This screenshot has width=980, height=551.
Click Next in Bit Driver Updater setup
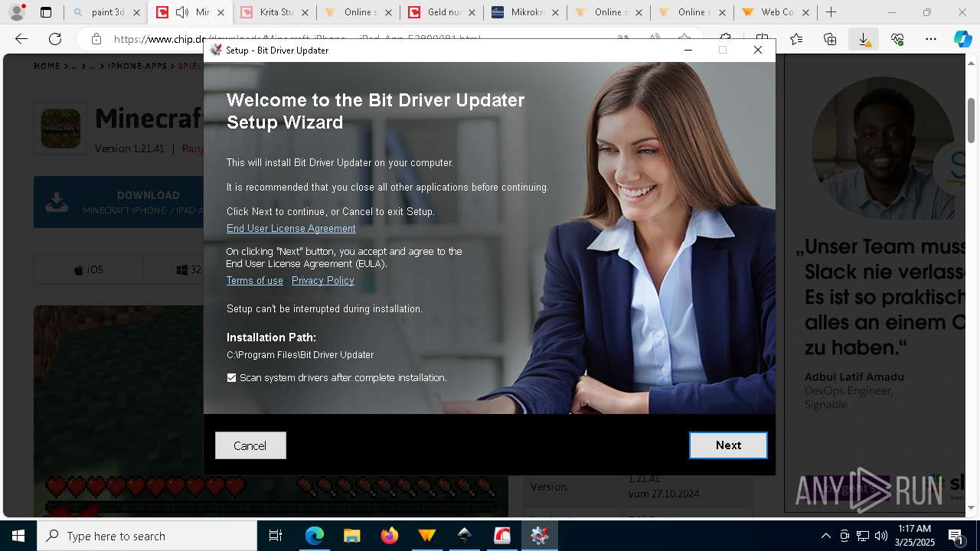pos(728,445)
